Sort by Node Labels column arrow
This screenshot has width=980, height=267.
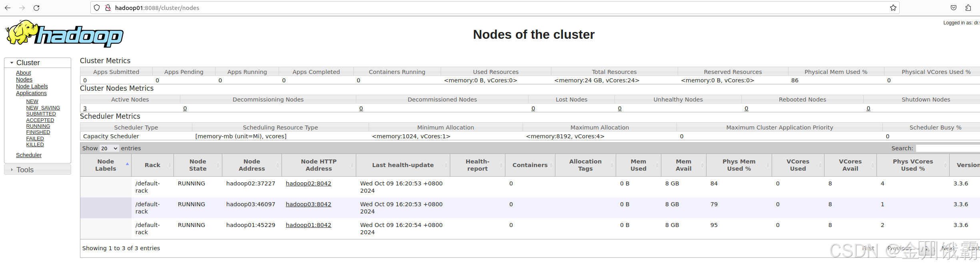point(127,164)
